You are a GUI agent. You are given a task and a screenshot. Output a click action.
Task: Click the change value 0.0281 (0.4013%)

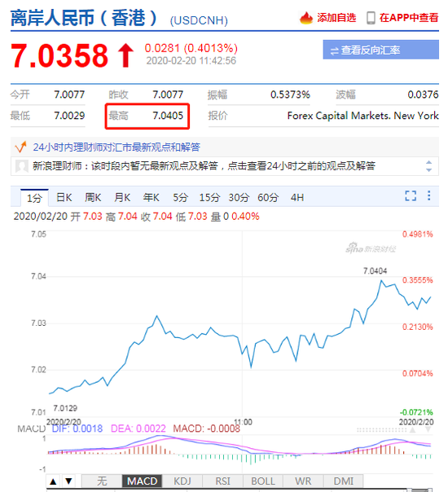191,48
